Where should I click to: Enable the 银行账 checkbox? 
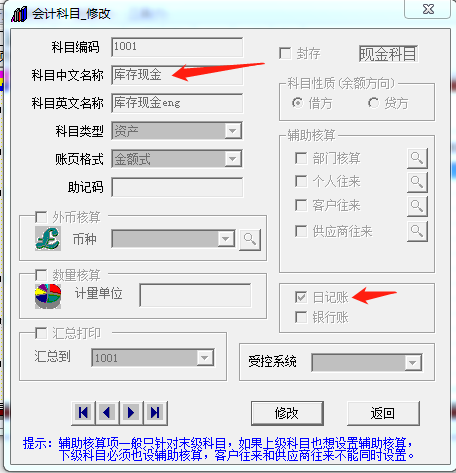pos(301,317)
